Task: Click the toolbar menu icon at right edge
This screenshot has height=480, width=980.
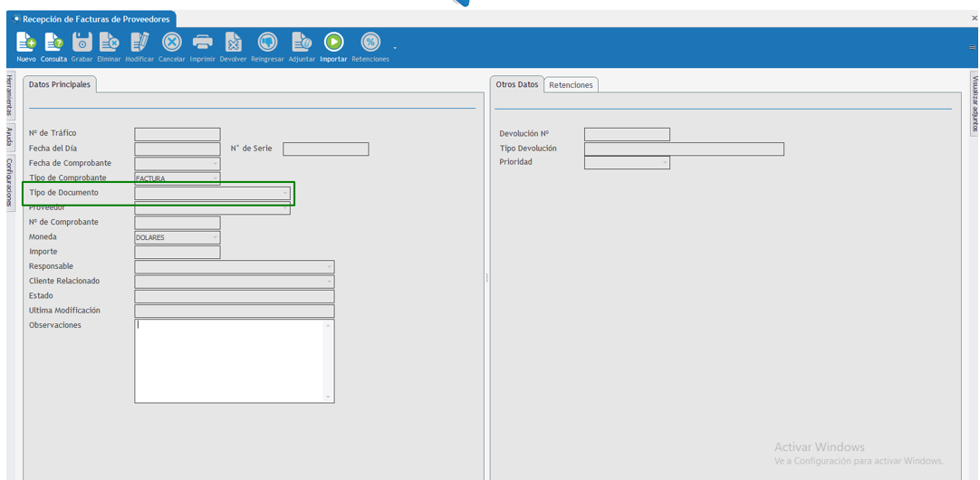Action: [x=972, y=47]
